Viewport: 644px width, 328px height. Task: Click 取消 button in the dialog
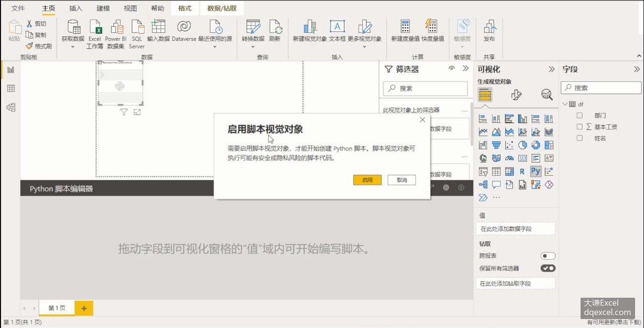pos(402,180)
